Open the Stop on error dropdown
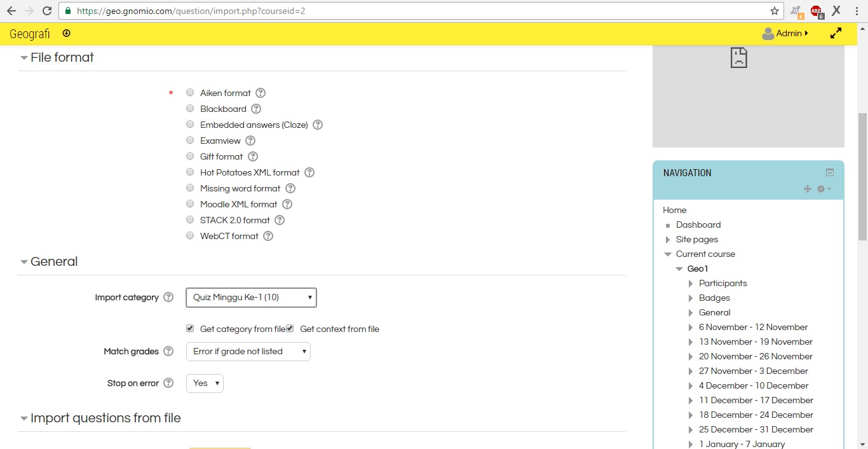 pyautogui.click(x=205, y=383)
